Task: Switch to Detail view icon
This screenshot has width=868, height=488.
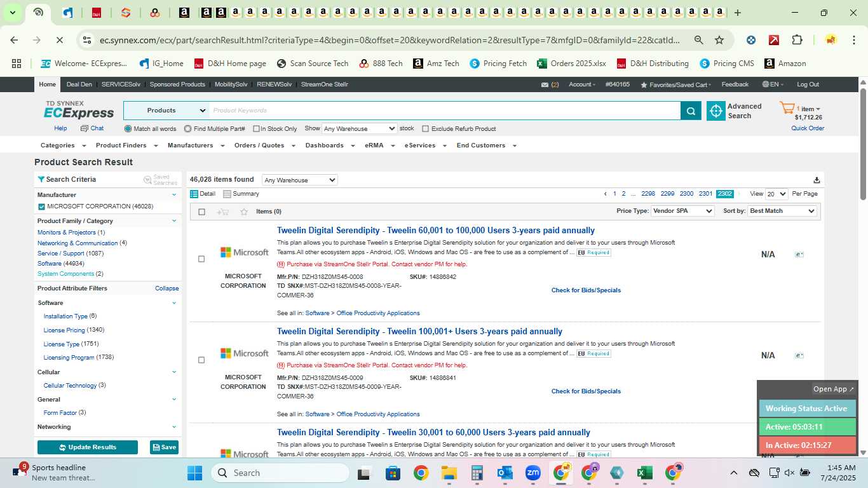Action: 194,194
